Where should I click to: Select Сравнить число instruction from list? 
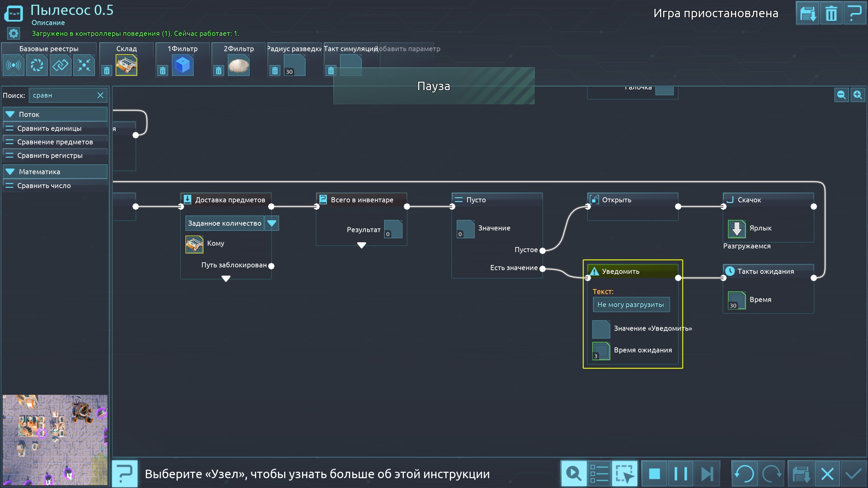pos(44,186)
